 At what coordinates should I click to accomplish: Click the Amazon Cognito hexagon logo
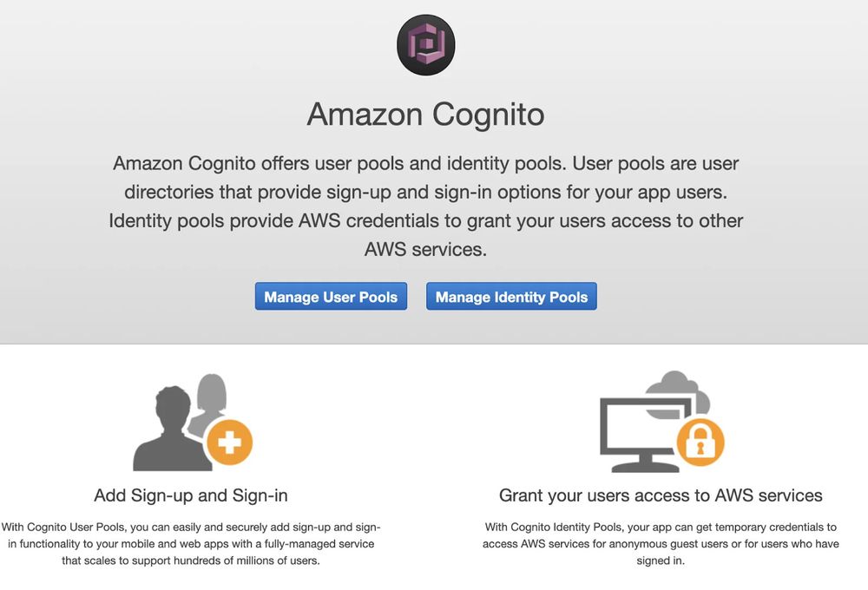coord(424,44)
